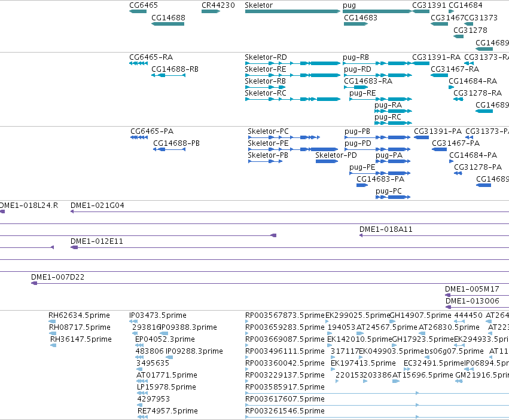Select the pug-RE transcript
This screenshot has height=420, width=509.
click(x=381, y=99)
